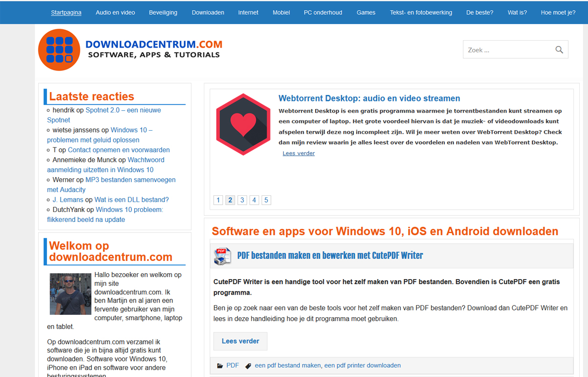Go to slider page 3
The image size is (588, 377).
tap(242, 200)
